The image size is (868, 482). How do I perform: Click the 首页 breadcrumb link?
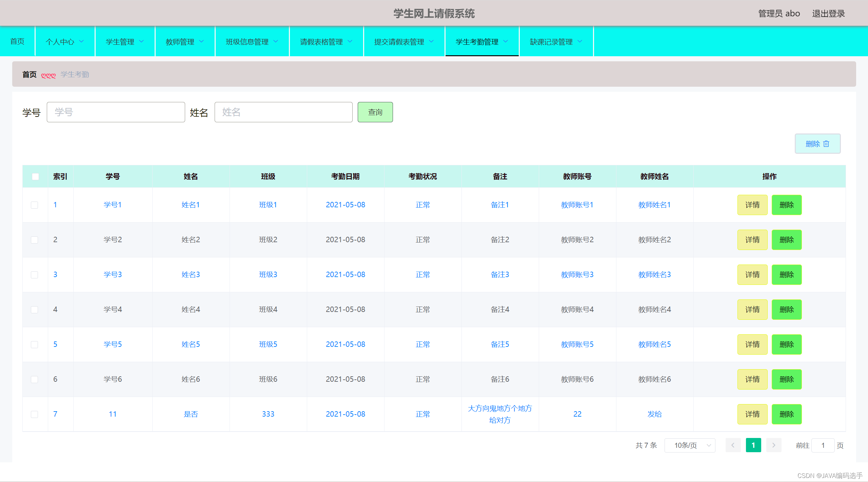point(29,75)
